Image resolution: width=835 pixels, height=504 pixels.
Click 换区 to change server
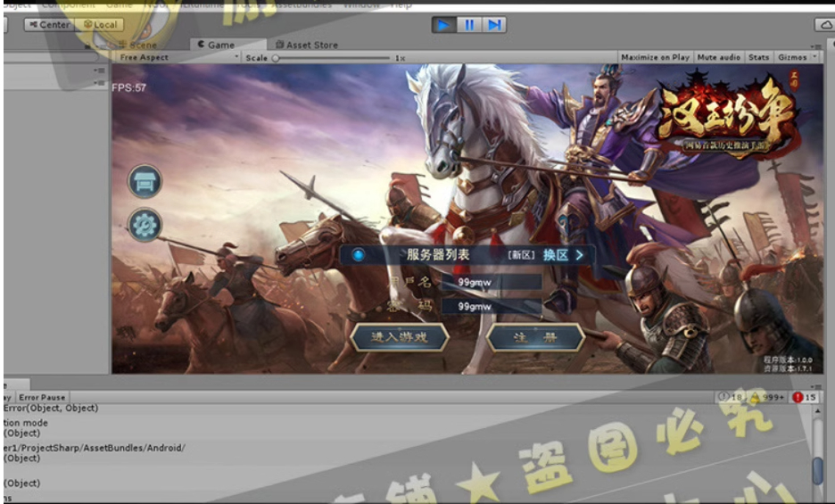coord(556,255)
